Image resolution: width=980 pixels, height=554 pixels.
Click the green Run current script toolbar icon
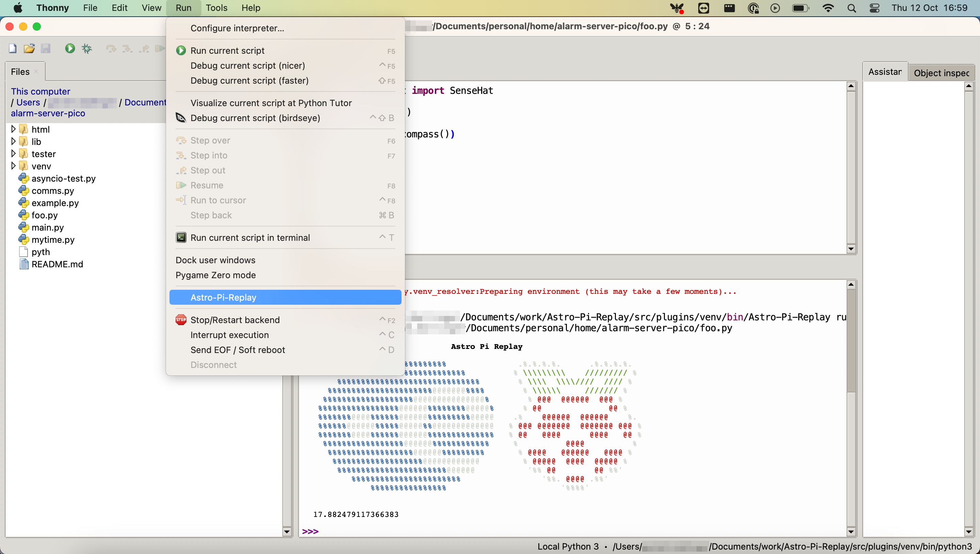tap(70, 48)
